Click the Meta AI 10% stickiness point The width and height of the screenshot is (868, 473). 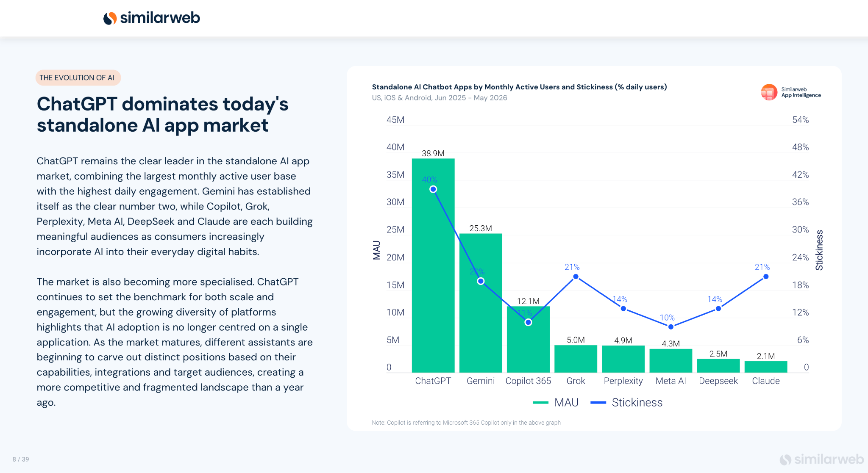[670, 327]
